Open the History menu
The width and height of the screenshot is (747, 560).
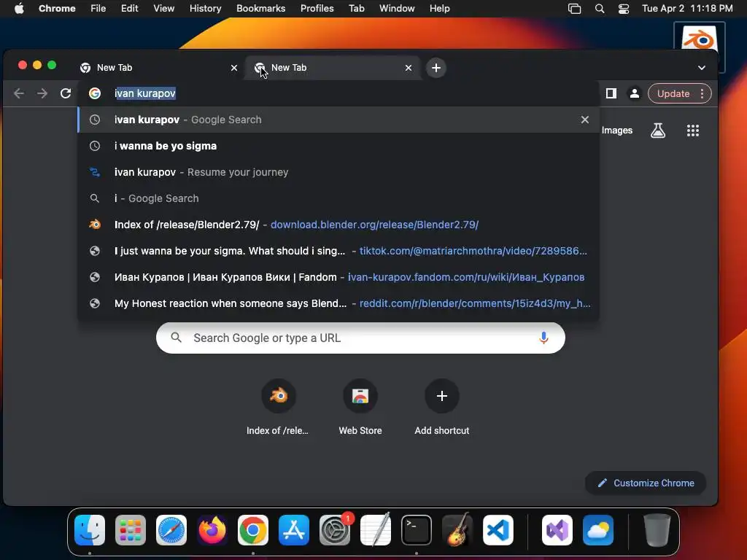pyautogui.click(x=205, y=9)
